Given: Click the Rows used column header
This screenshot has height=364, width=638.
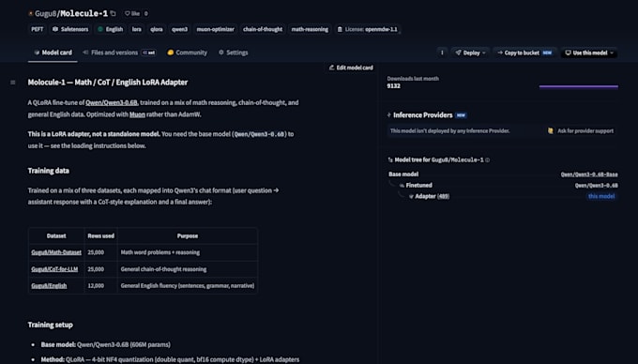Looking at the screenshot, I should click(101, 235).
